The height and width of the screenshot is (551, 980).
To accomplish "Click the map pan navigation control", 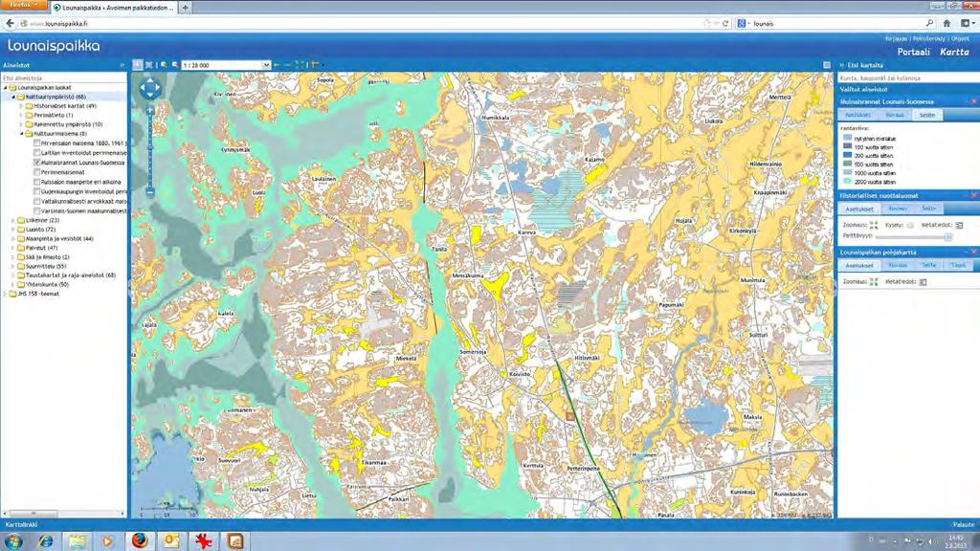I will click(x=150, y=88).
